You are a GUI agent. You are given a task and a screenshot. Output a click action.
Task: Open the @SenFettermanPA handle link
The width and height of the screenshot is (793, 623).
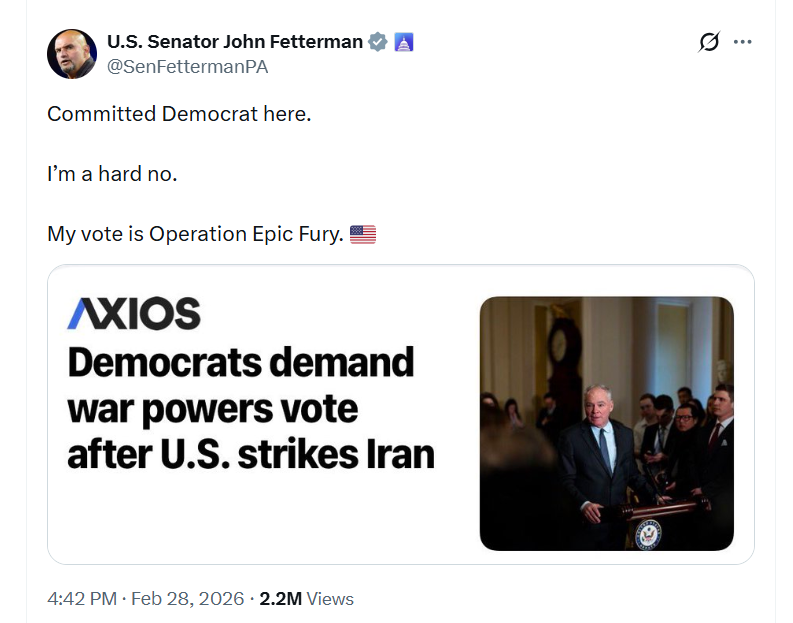point(187,67)
